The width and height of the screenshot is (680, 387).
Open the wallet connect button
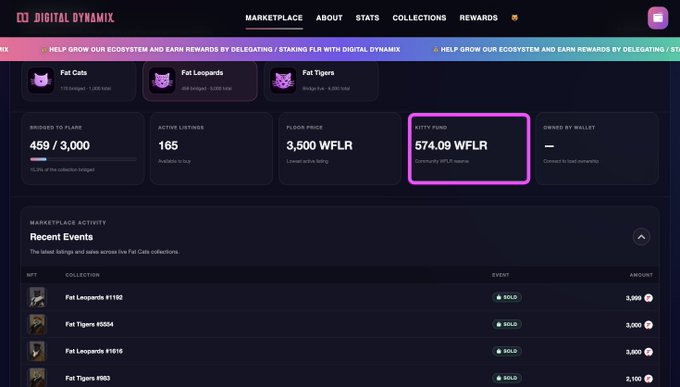pyautogui.click(x=657, y=18)
